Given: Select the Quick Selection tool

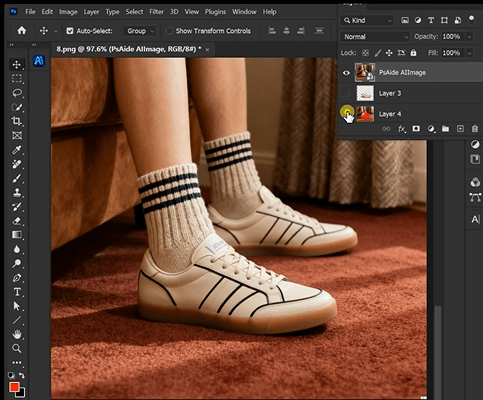Looking at the screenshot, I should tap(17, 107).
